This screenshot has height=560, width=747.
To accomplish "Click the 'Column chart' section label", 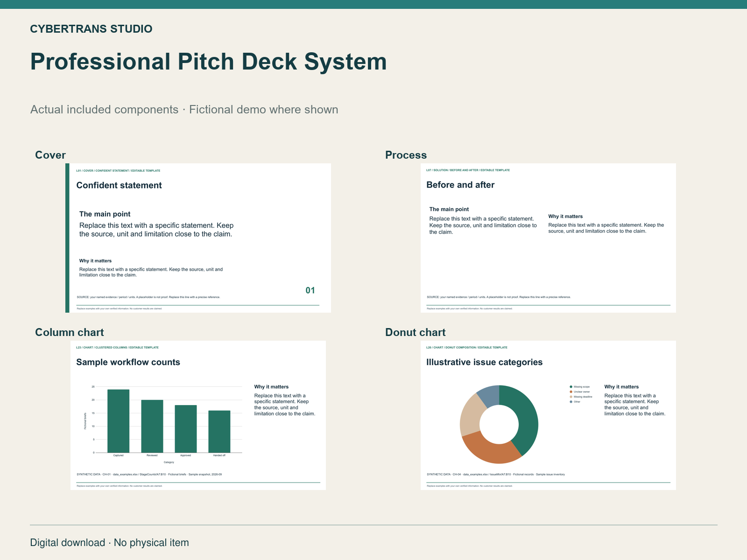I will pyautogui.click(x=70, y=332).
